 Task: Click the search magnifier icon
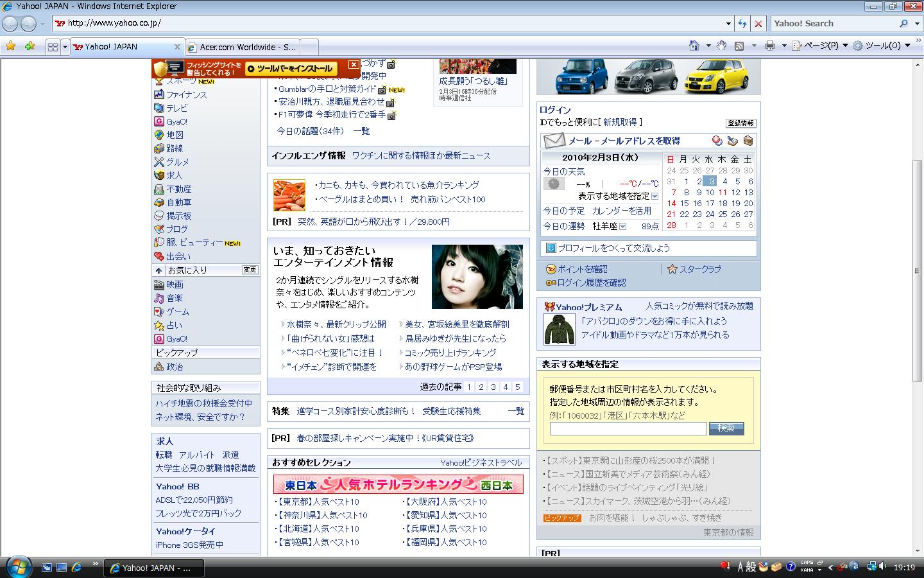[903, 23]
